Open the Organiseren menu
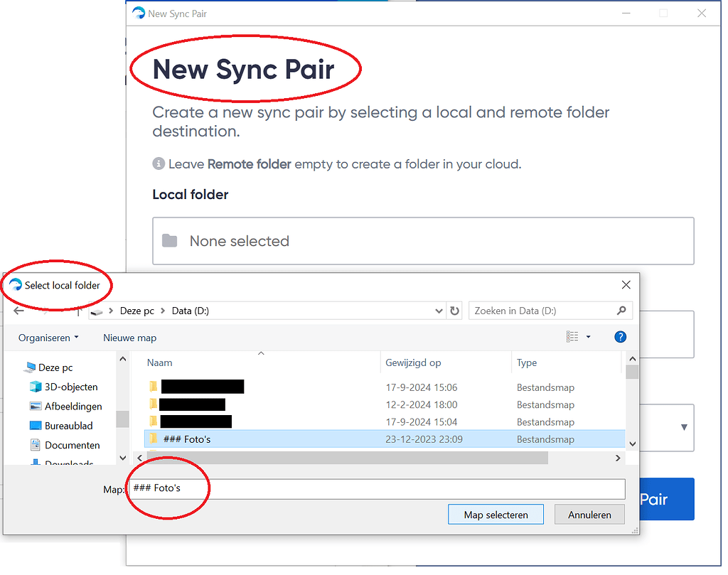Screen dimensions: 728x575 click(x=48, y=338)
